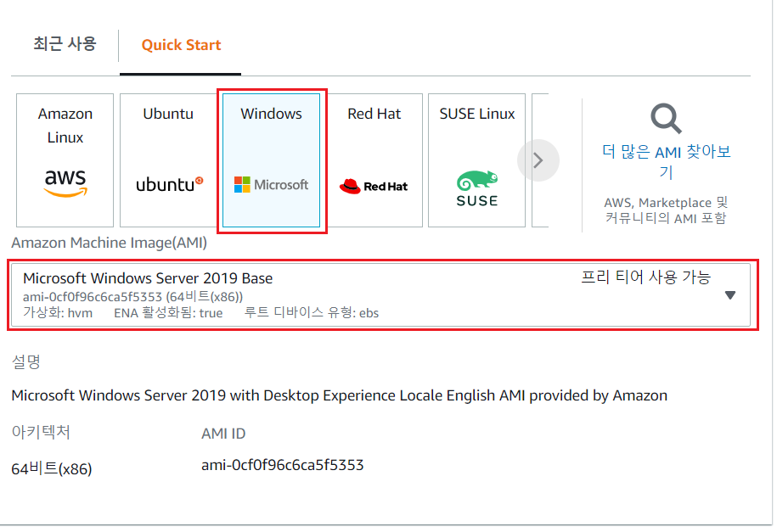Open the Quick Start tab
Screen dimensions: 777x532
pyautogui.click(x=181, y=45)
